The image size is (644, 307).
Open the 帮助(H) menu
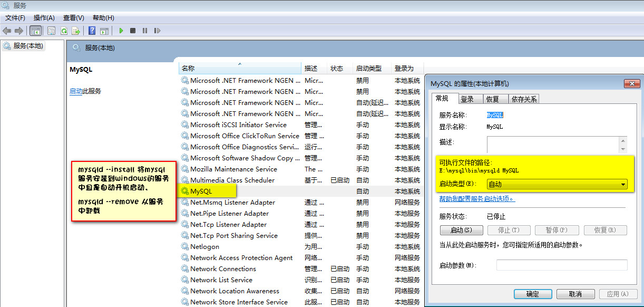coord(103,17)
